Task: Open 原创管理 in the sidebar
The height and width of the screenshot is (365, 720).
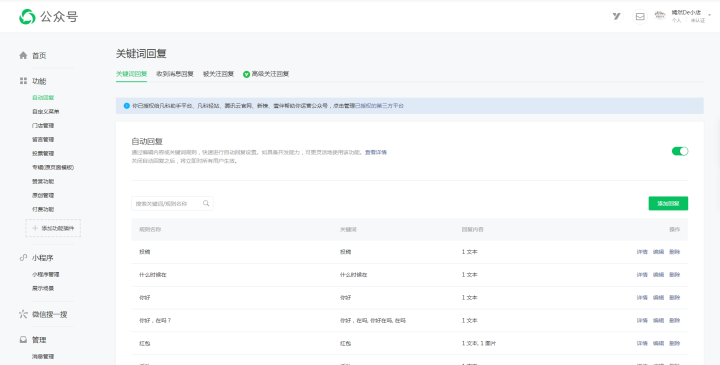Action: click(x=43, y=195)
